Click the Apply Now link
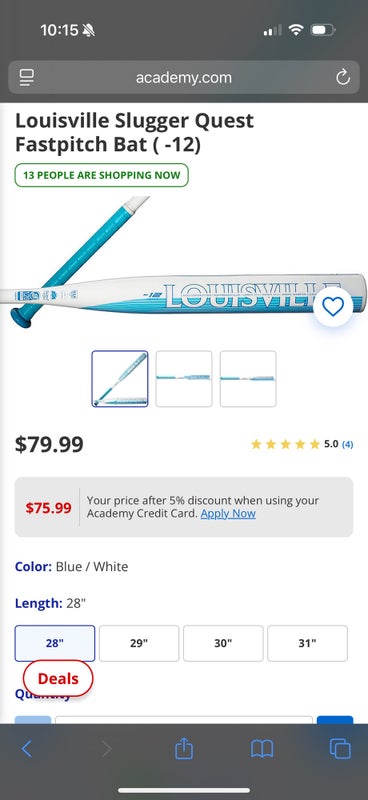This screenshot has width=368, height=800. point(228,513)
